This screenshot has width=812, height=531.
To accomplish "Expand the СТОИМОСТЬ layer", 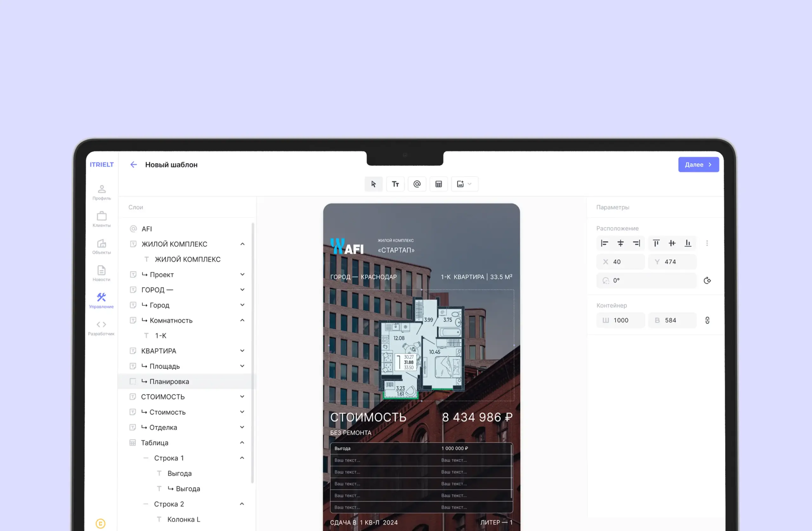I will pyautogui.click(x=242, y=397).
